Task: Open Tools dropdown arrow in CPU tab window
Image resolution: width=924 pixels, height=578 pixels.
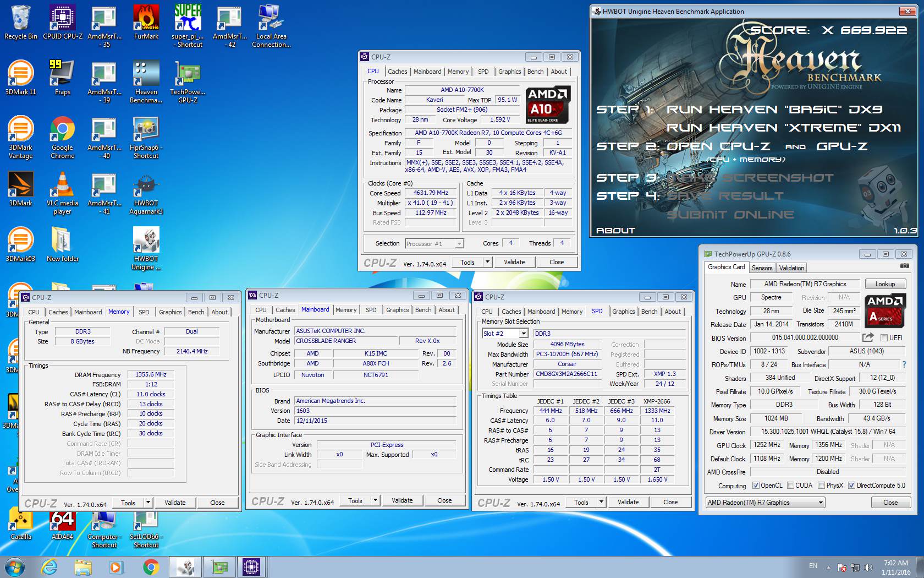Action: pos(487,262)
